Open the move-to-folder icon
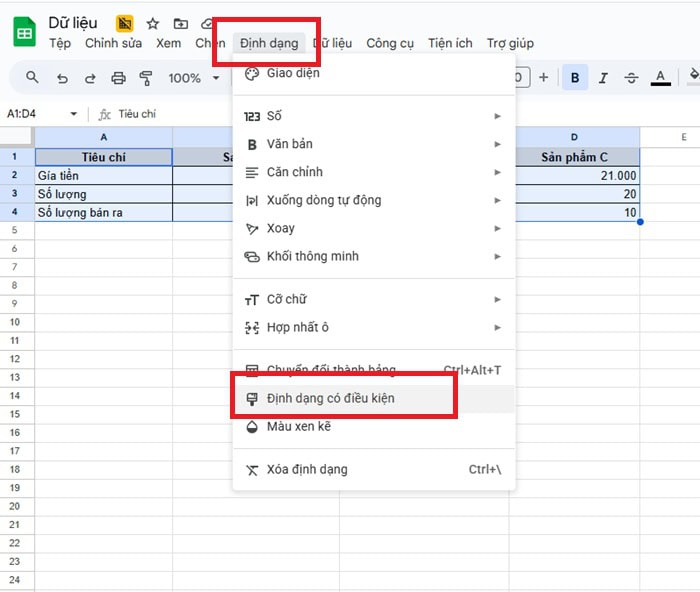 click(x=180, y=24)
